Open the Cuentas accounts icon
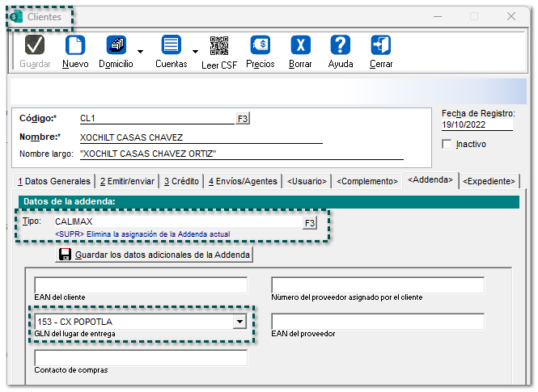 [x=171, y=45]
